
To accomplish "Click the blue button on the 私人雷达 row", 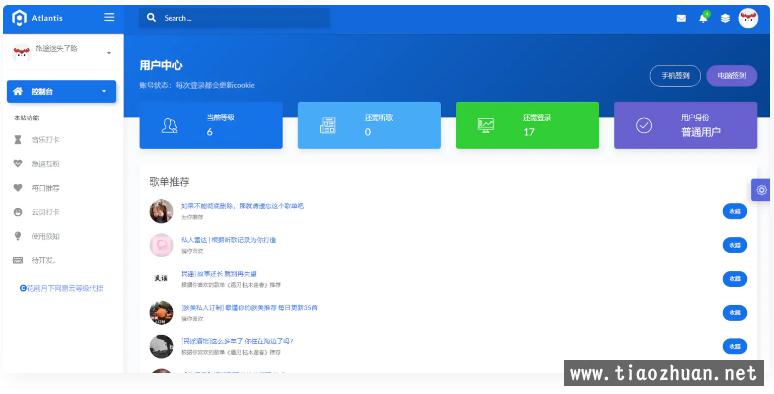I will (x=735, y=245).
